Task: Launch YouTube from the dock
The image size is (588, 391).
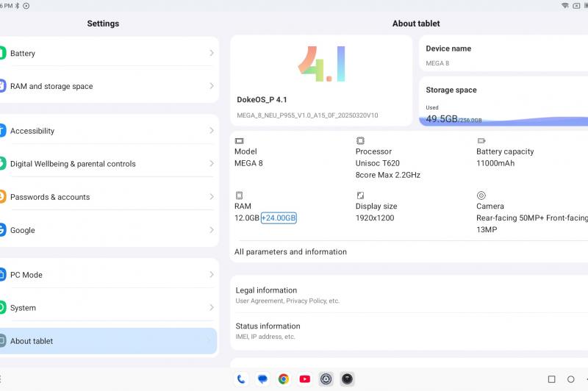Action: tap(305, 379)
